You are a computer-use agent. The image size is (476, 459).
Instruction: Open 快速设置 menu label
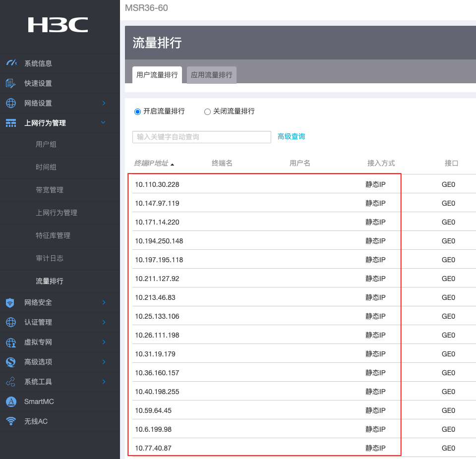(38, 83)
